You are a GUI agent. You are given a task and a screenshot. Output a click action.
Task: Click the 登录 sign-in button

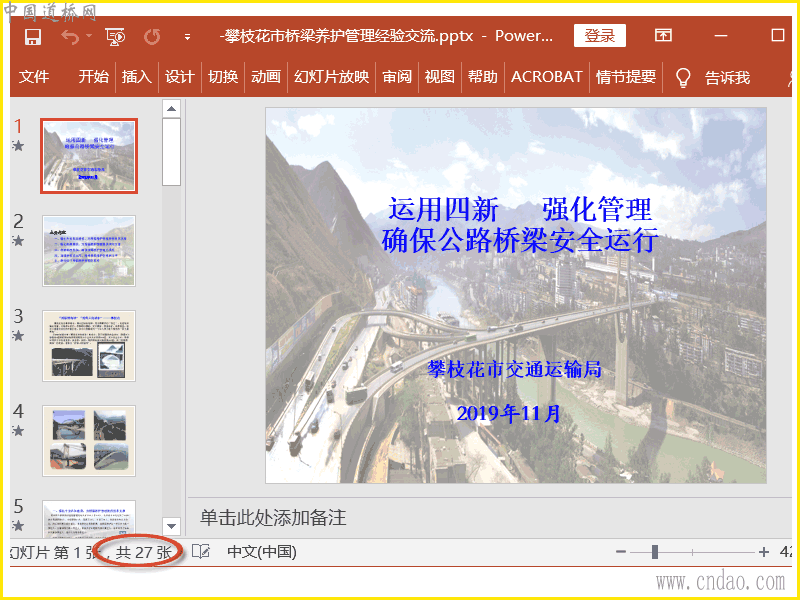(x=599, y=36)
